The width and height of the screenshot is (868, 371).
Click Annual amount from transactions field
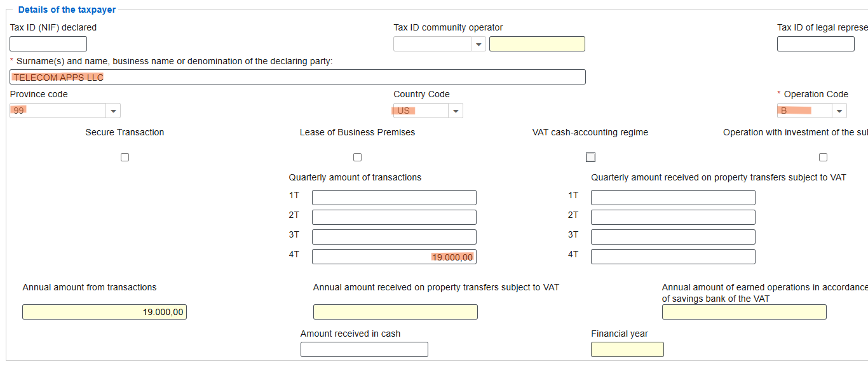104,312
